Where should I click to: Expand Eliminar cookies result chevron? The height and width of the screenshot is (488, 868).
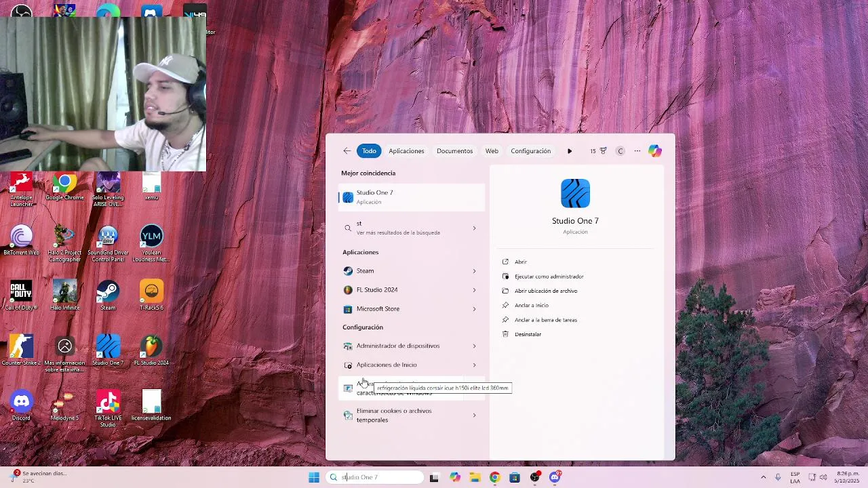(x=474, y=415)
